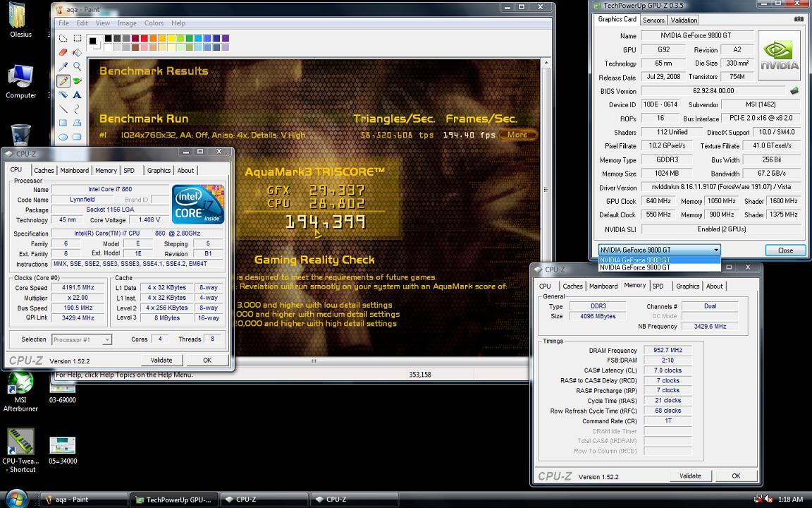Open the GPU selector dropdown in GPU-Z
The height and width of the screenshot is (508, 812).
click(659, 249)
